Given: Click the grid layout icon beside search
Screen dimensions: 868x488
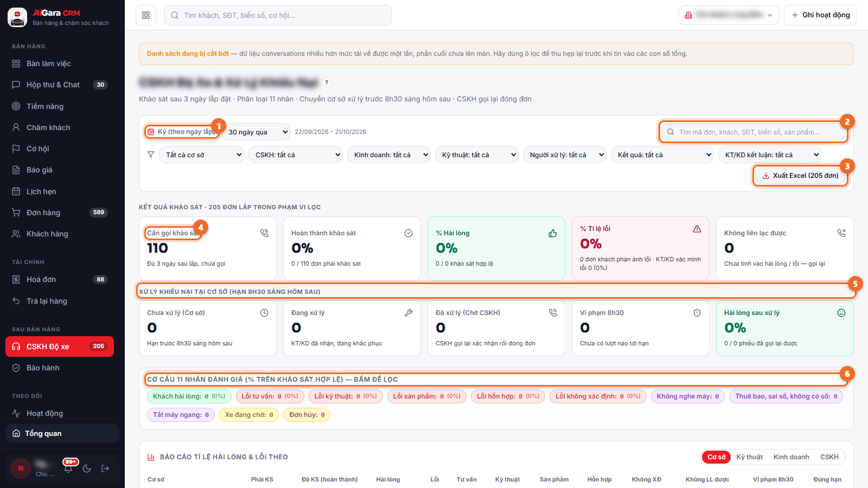Looking at the screenshot, I should pyautogui.click(x=146, y=15).
